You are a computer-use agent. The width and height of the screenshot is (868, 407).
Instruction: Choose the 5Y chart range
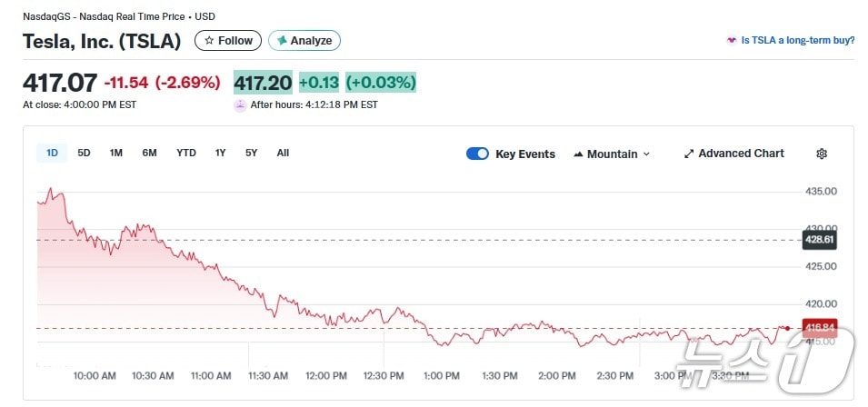[x=251, y=153]
